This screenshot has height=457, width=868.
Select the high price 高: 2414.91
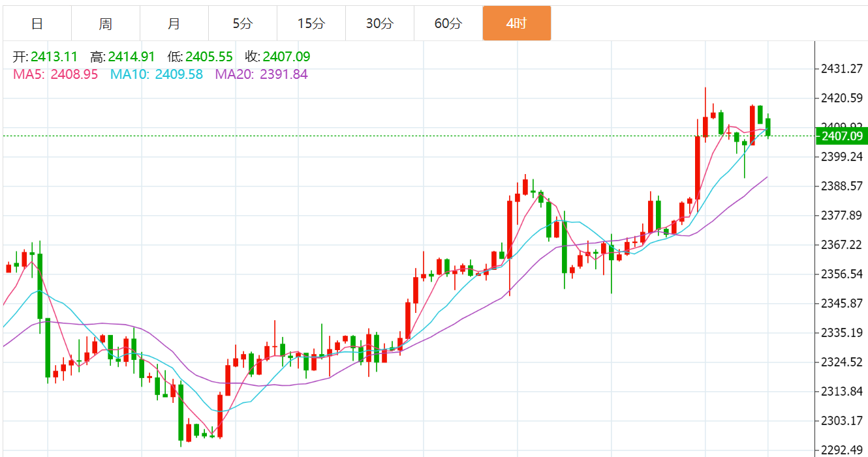tap(122, 57)
